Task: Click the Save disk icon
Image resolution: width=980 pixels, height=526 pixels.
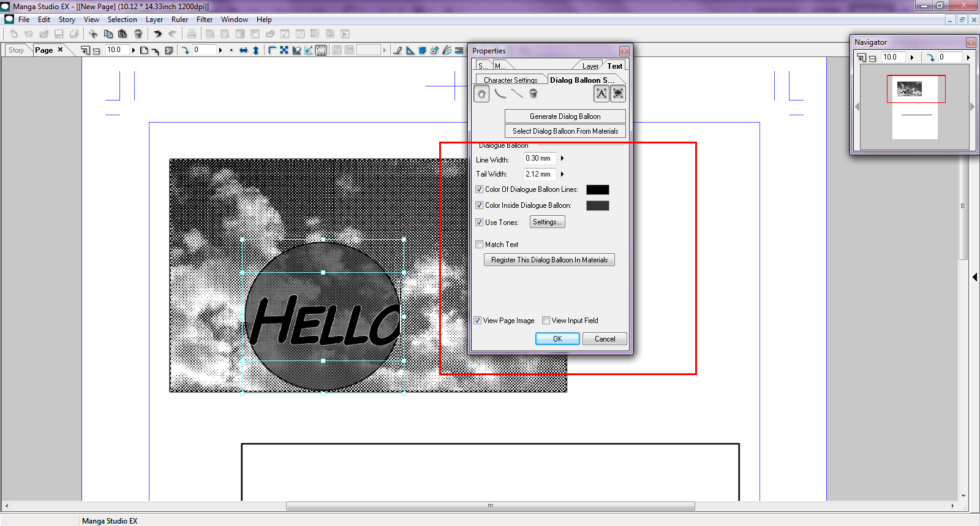Action: pyautogui.click(x=59, y=34)
